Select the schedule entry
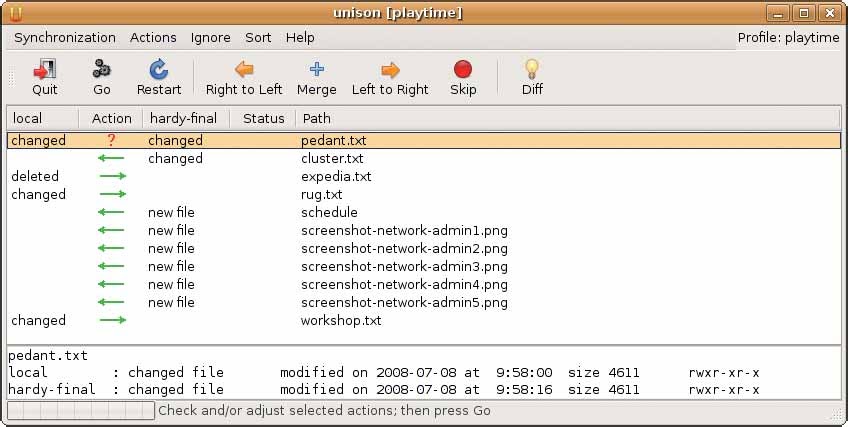 click(x=329, y=212)
